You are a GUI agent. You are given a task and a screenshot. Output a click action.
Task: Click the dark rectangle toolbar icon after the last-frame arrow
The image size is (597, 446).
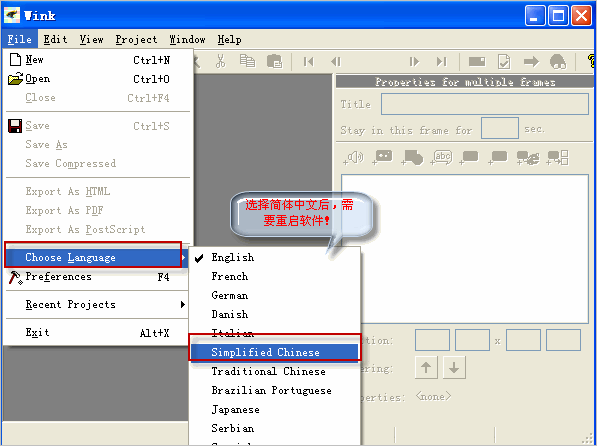(477, 61)
